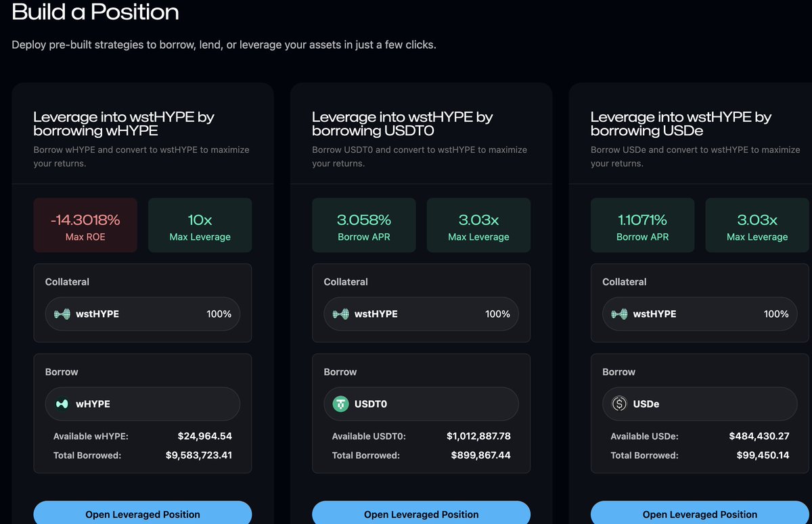Viewport: 812px width, 524px height.
Task: Click the 'Build a Position' heading
Action: (95, 11)
